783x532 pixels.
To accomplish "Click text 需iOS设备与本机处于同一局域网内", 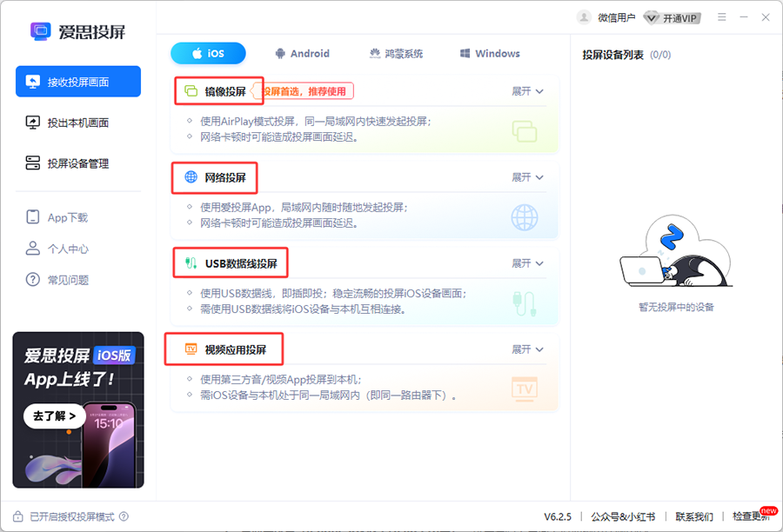I will point(279,396).
